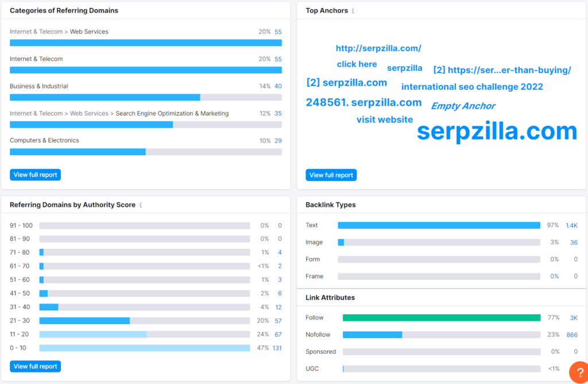The width and height of the screenshot is (588, 384).
Task: Click the 'Image' backlink type label
Action: 314,243
